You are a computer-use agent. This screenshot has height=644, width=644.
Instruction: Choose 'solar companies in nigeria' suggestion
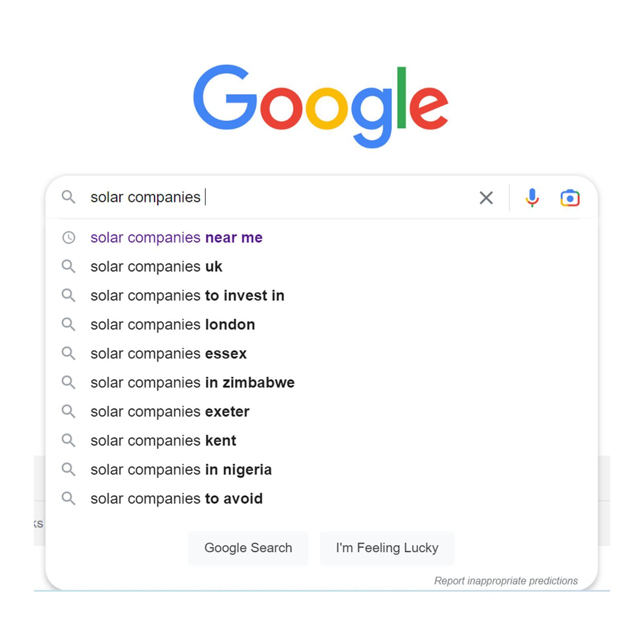click(181, 469)
